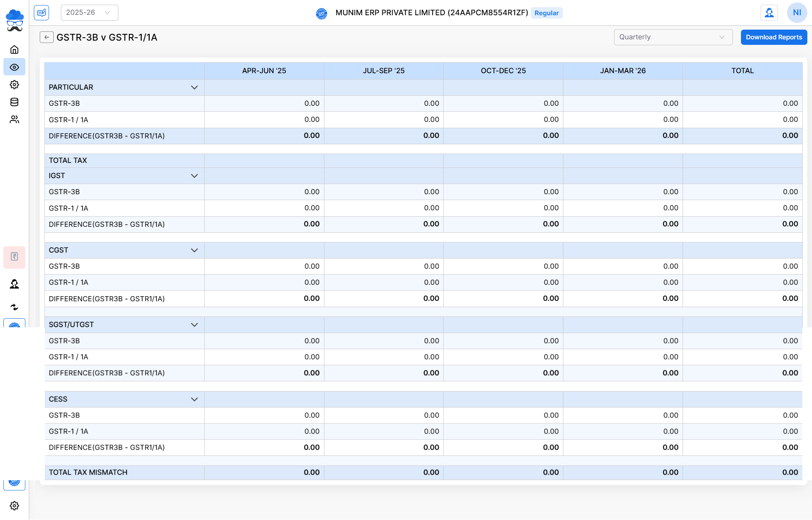
Task: Collapse the CGST section chevron
Action: click(195, 250)
